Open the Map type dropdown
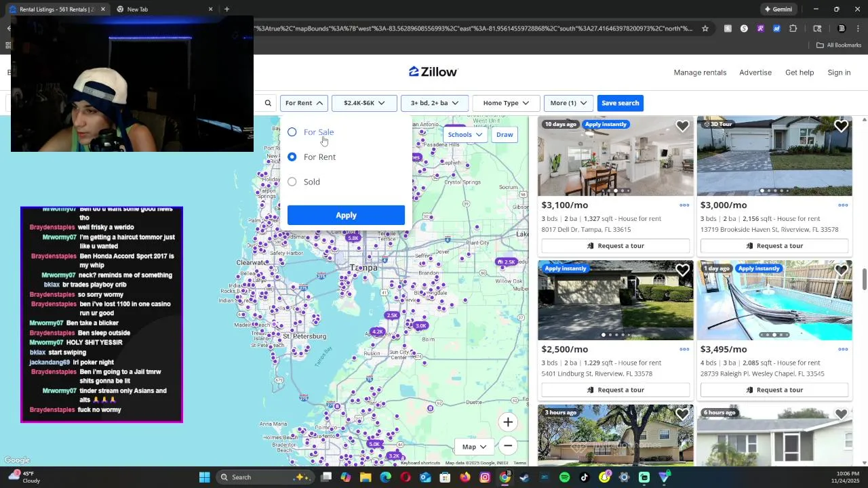 point(475,447)
